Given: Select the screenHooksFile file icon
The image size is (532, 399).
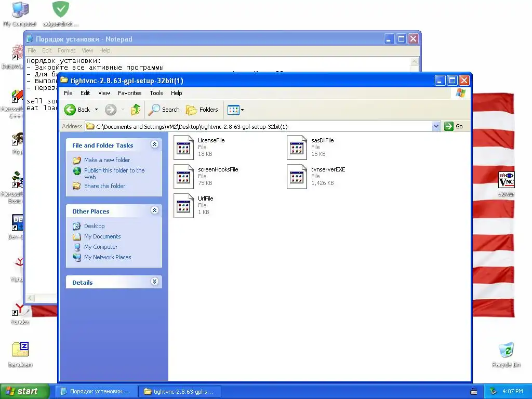Looking at the screenshot, I should click(x=183, y=177).
